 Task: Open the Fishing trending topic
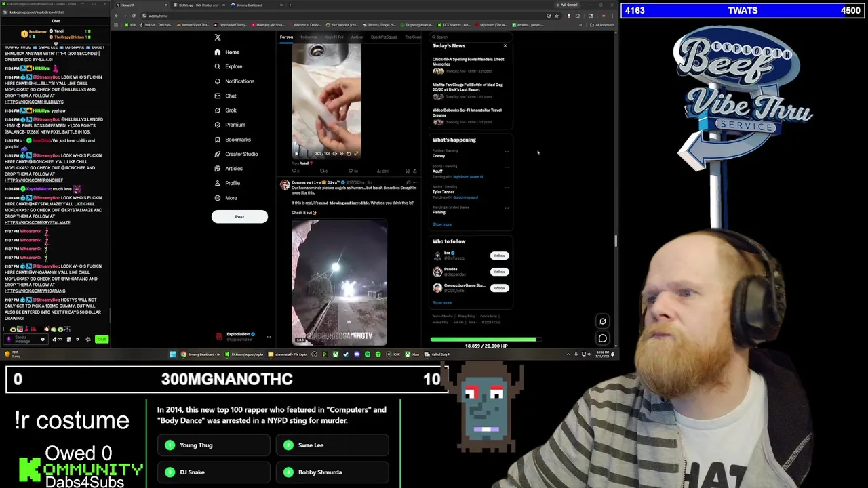coord(439,213)
